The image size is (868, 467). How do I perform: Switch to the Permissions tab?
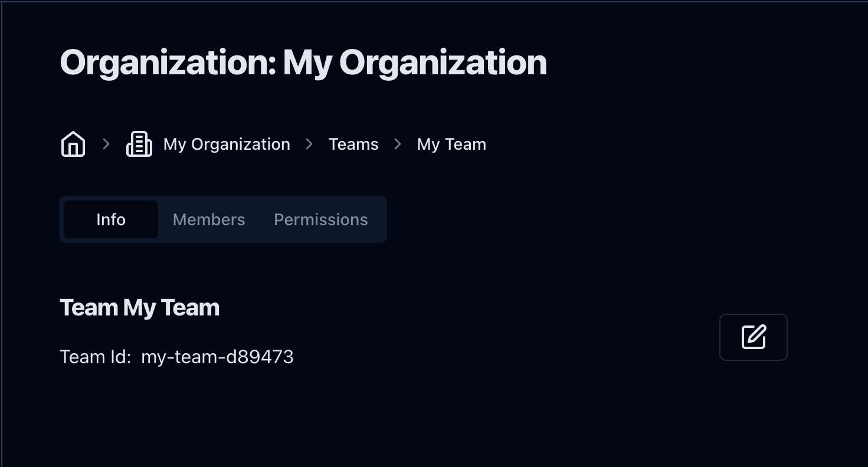321,219
